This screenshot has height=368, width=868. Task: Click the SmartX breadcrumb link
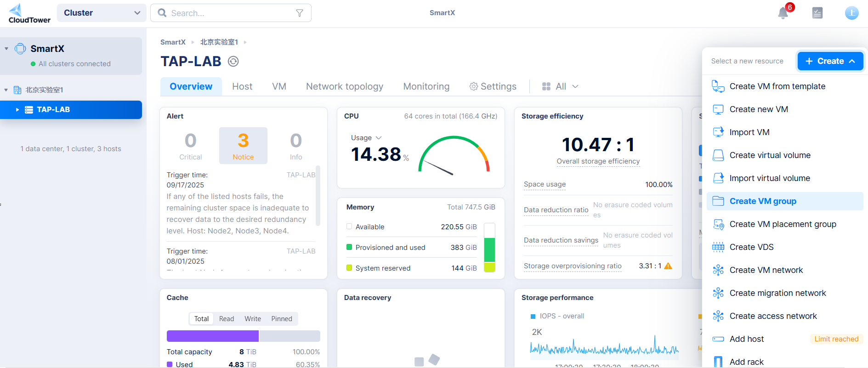point(173,42)
